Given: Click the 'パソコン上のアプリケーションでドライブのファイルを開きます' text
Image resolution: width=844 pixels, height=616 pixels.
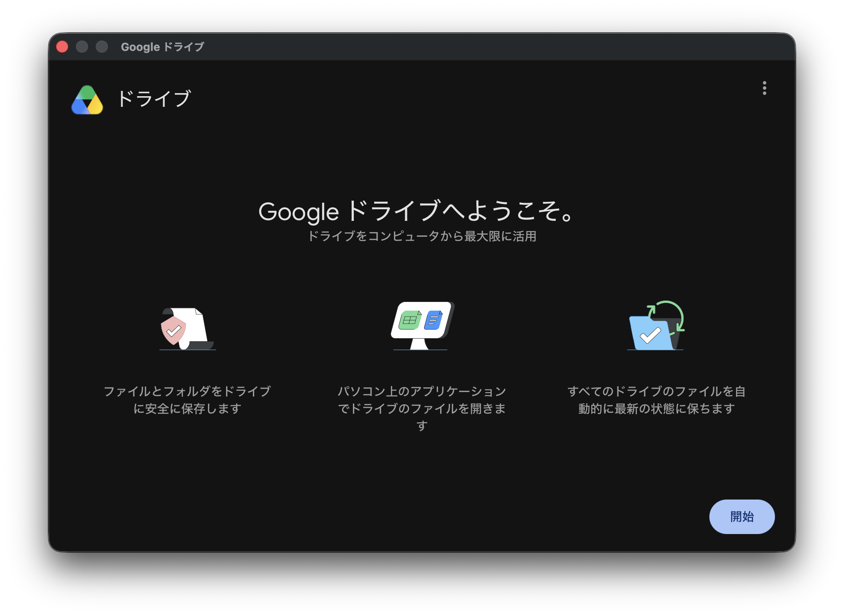Looking at the screenshot, I should pyautogui.click(x=422, y=408).
